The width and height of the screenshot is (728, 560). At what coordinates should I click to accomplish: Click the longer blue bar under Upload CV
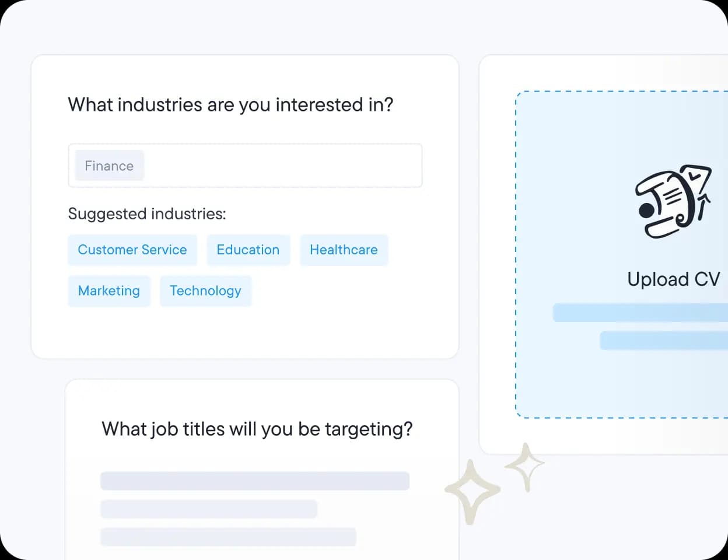coord(640,313)
